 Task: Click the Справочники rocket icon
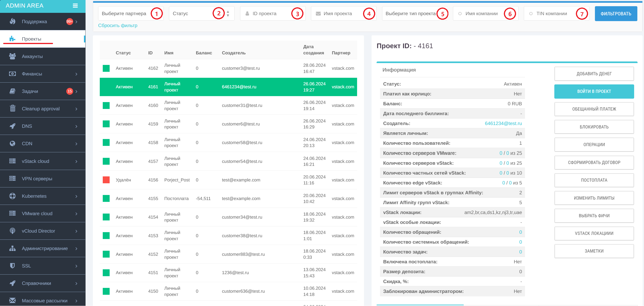tap(12, 283)
